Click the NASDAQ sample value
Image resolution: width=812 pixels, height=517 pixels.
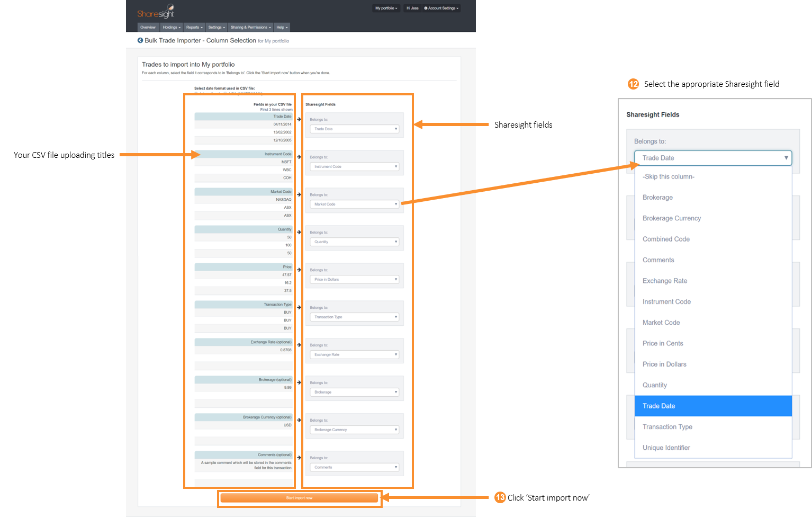tap(284, 200)
